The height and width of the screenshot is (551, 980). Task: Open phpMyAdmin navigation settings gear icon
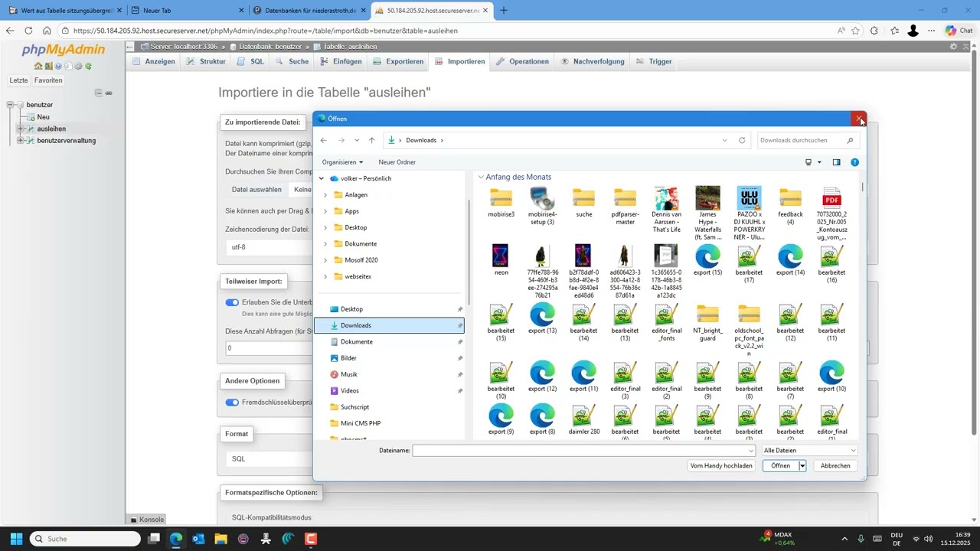point(78,66)
